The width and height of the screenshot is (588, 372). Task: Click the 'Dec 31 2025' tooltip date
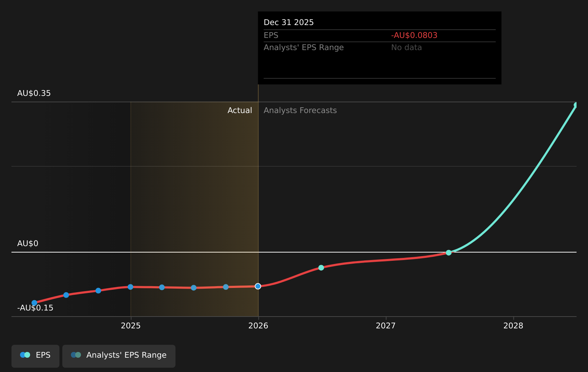(289, 23)
